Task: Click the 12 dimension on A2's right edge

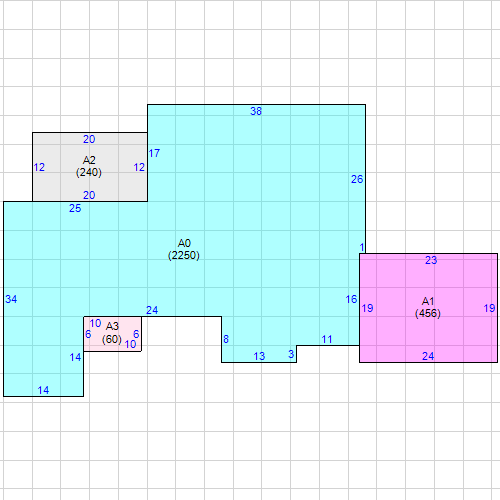Action: click(x=139, y=167)
